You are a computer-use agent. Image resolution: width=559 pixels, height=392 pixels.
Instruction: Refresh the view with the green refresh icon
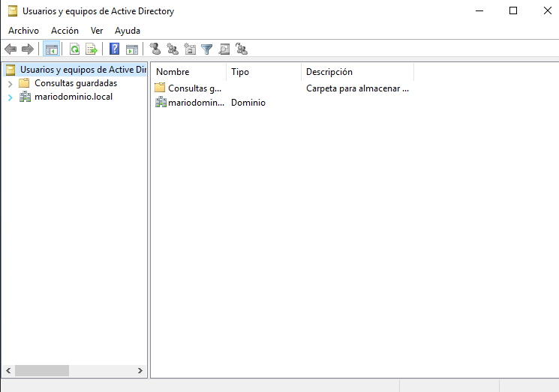[74, 49]
